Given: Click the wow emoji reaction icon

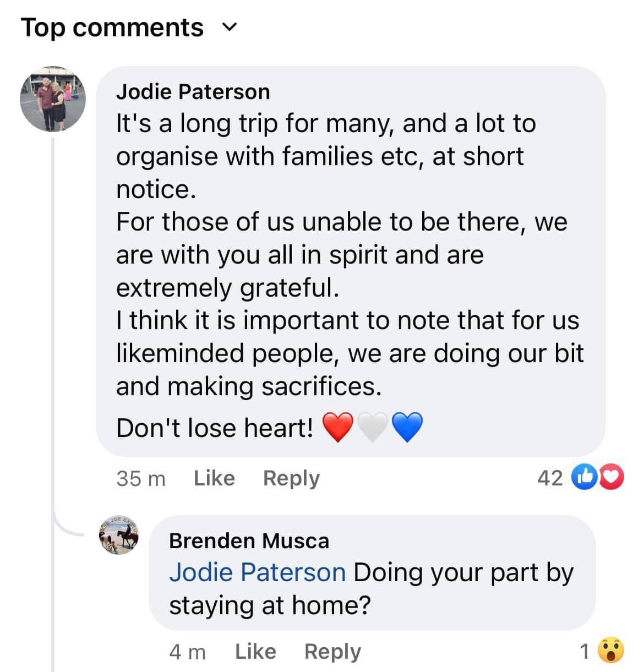Looking at the screenshot, I should [x=611, y=652].
